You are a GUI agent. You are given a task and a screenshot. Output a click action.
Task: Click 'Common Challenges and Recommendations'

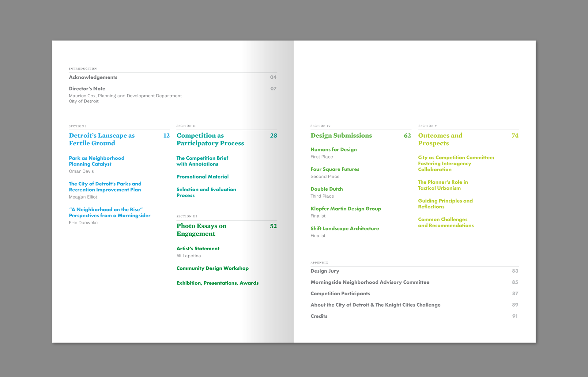pos(446,222)
